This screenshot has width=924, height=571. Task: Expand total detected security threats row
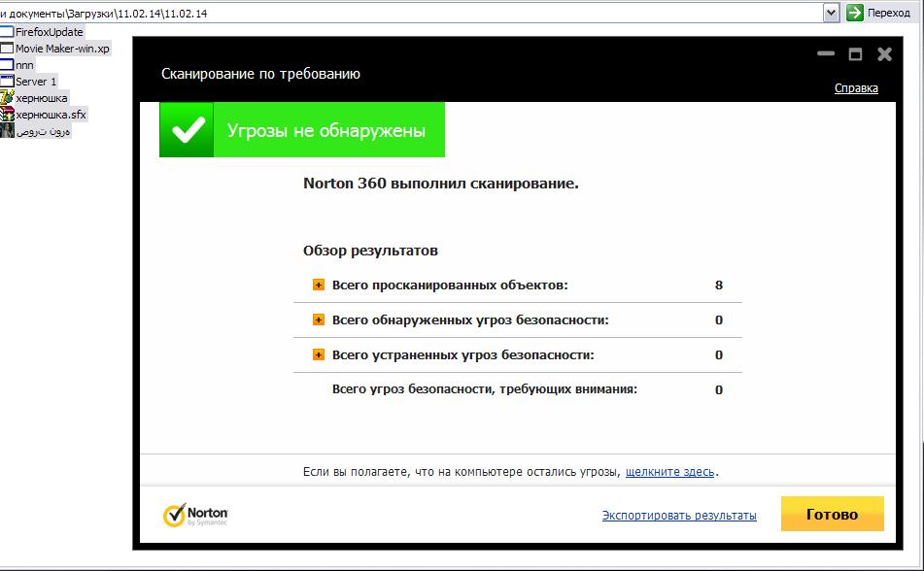coord(319,319)
